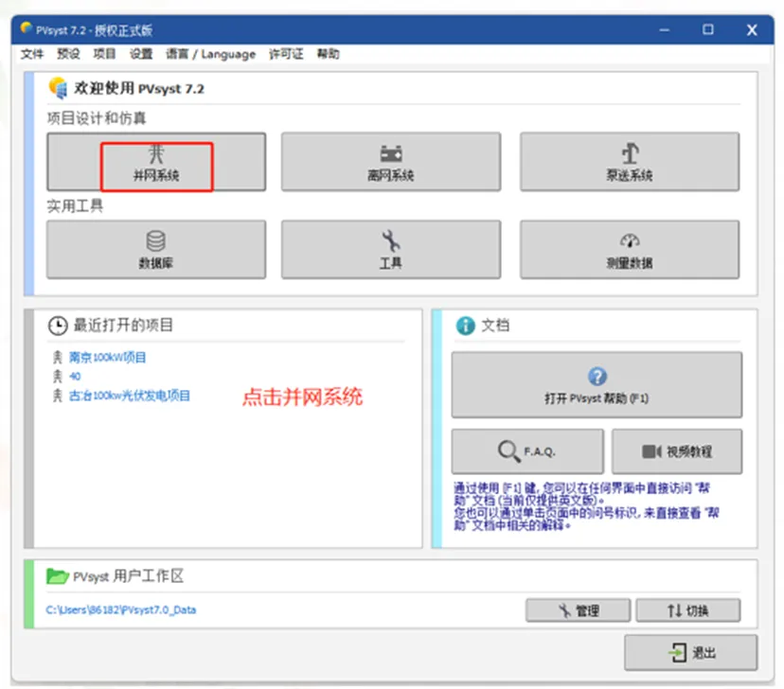The image size is (784, 689).
Task: Open recent project 古冶100kw光伏发电项目
Action: (x=129, y=396)
